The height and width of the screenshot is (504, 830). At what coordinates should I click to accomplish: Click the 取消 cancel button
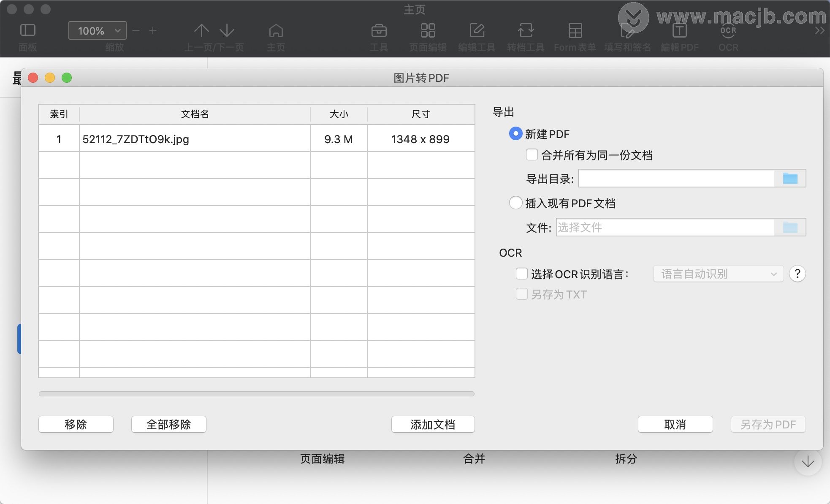[675, 424]
